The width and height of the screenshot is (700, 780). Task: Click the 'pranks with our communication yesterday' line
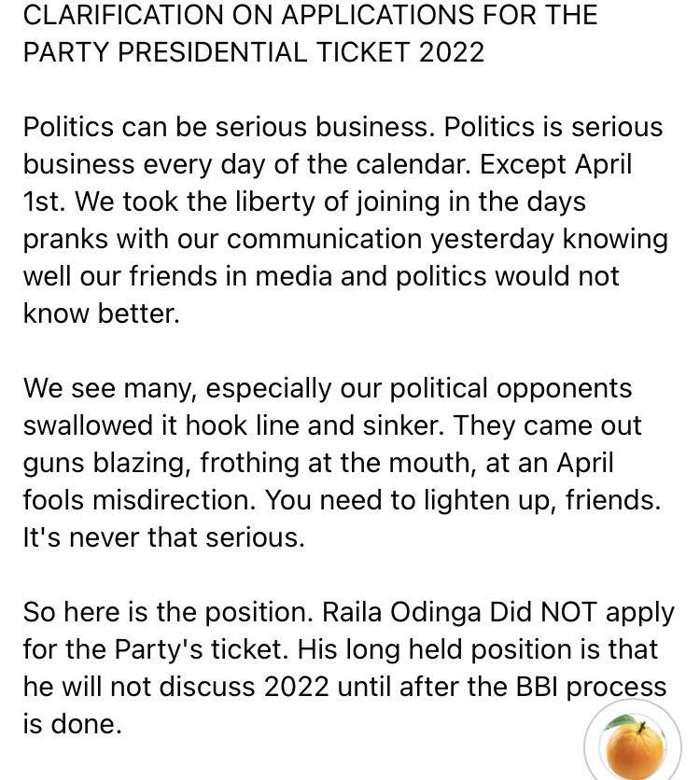280,239
